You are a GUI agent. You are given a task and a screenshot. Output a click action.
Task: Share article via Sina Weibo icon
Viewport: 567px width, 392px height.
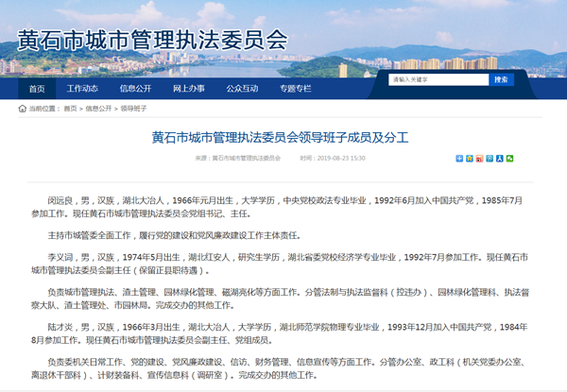[x=479, y=159]
